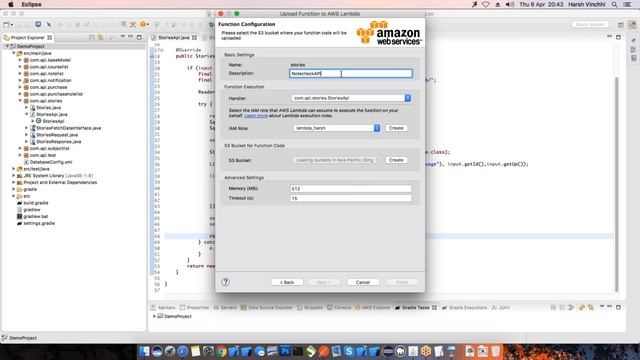Open the Handler dropdown

(x=351, y=98)
